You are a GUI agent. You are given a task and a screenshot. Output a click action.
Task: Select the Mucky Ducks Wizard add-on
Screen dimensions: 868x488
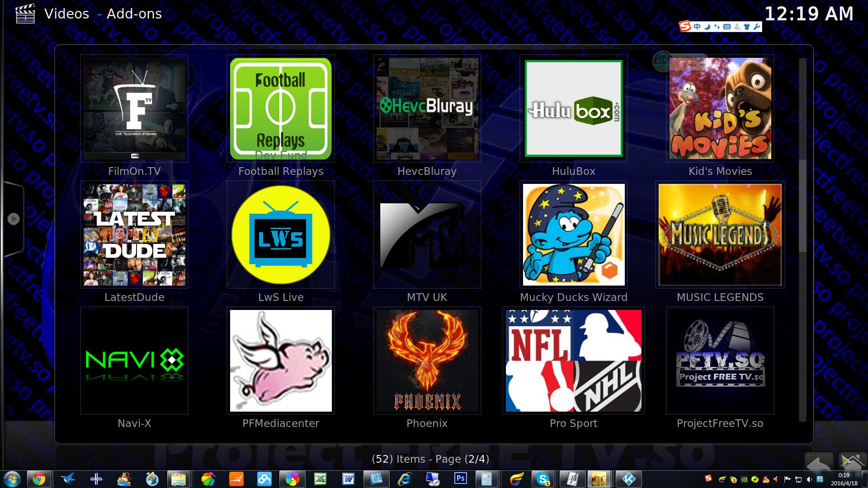[x=574, y=235]
